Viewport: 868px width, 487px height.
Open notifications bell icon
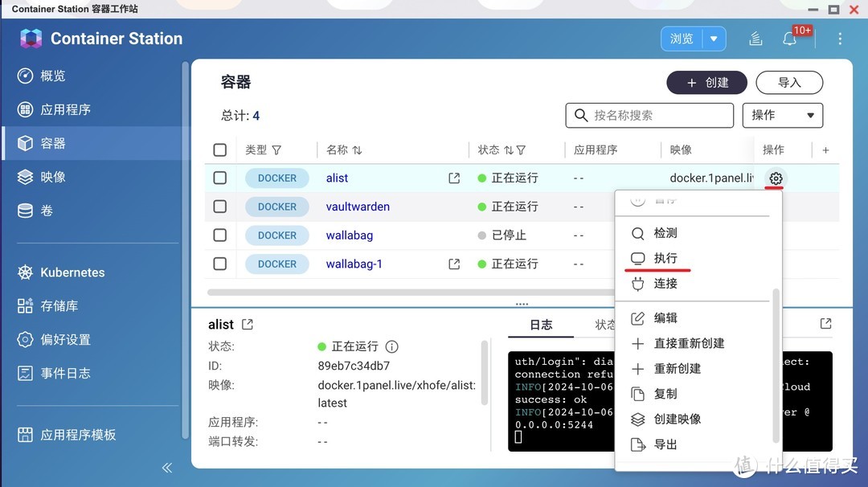pos(789,39)
